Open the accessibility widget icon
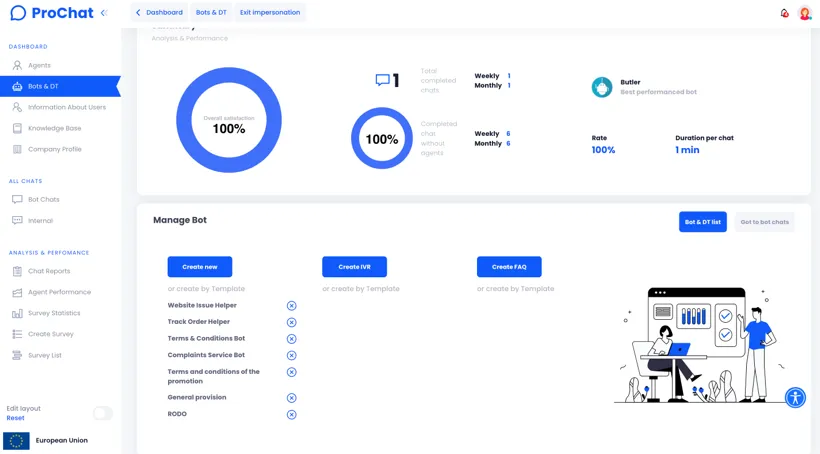Screen dimensions: 820x454 point(795,398)
